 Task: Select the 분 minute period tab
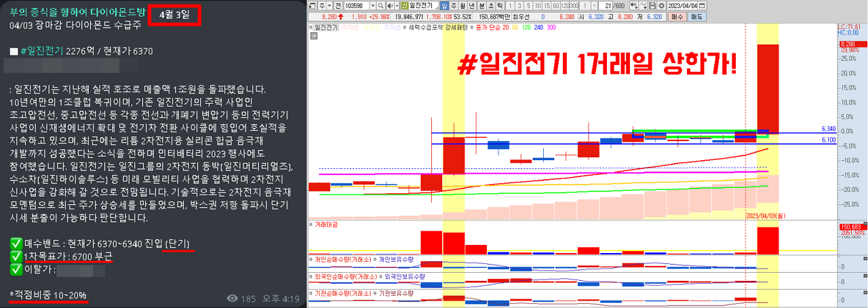pos(481,5)
